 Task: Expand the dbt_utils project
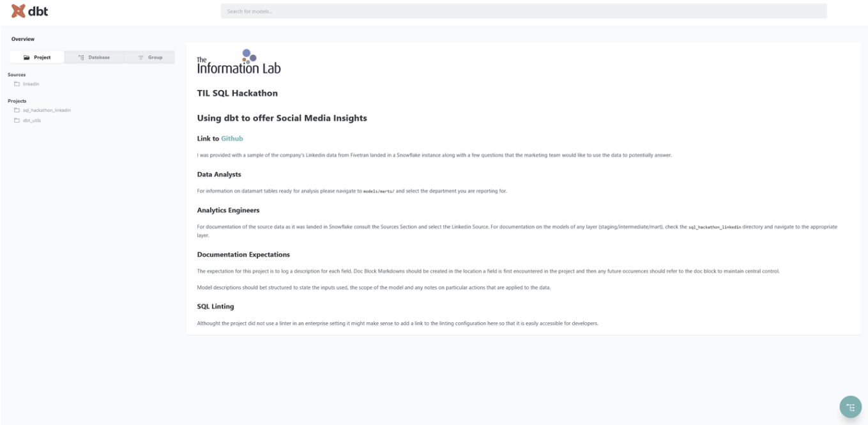click(x=32, y=120)
